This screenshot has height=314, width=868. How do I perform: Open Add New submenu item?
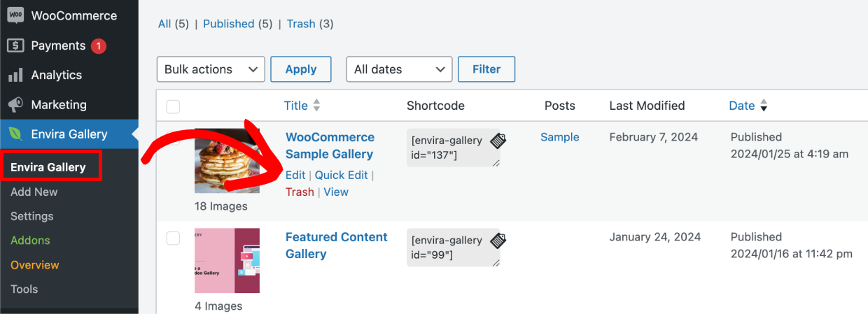tap(34, 192)
